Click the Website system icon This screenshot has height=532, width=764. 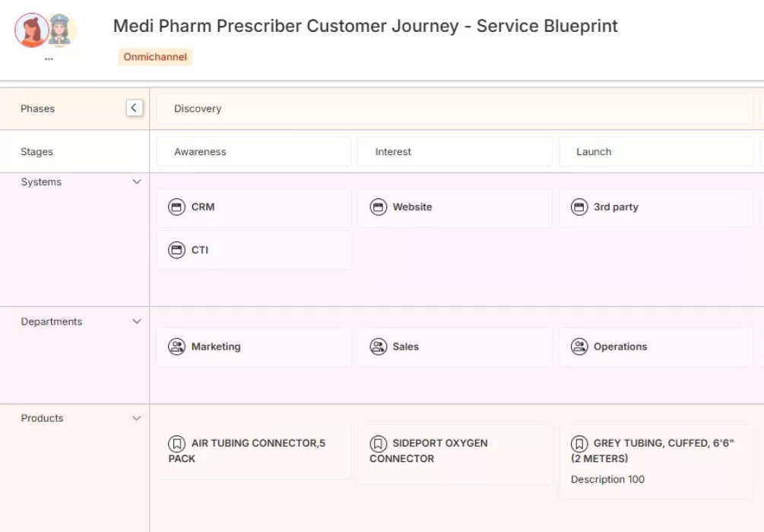coord(378,207)
